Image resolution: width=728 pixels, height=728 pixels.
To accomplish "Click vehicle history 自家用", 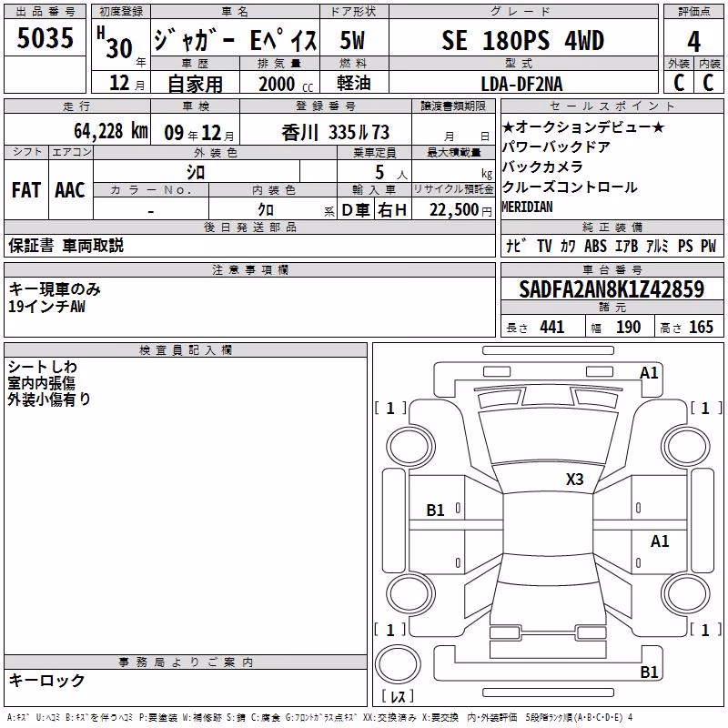I will (195, 84).
